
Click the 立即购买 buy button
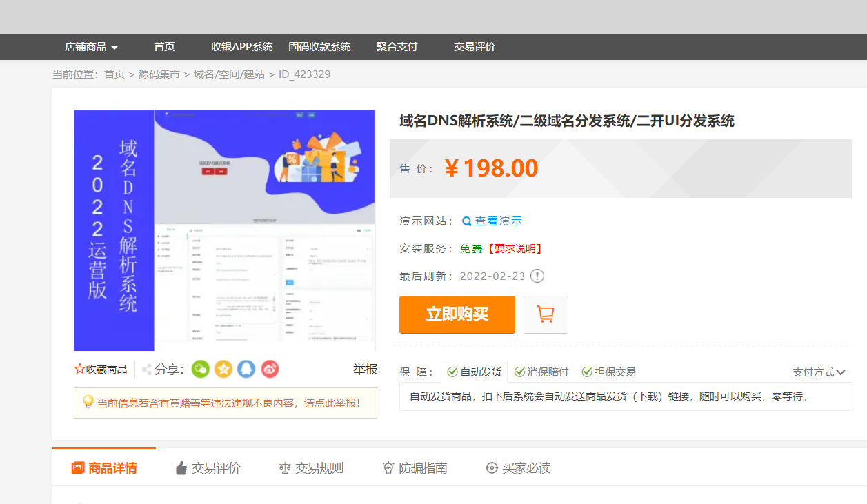[457, 314]
